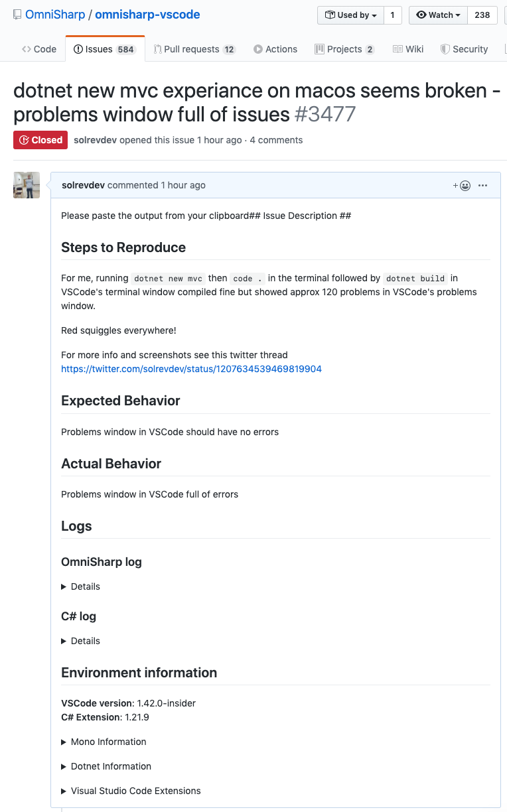This screenshot has width=507, height=812.
Task: Click the 238 watchers count
Action: [482, 15]
